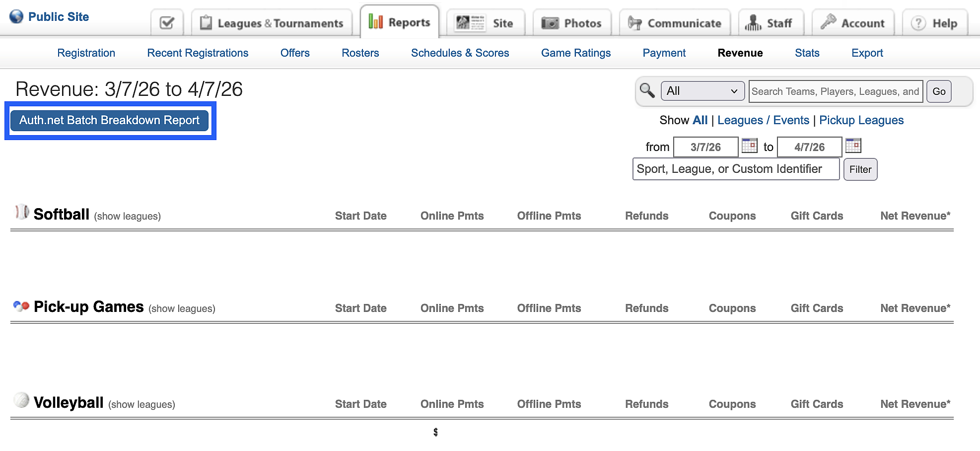Go to Payment report
This screenshot has height=451, width=980.
pos(664,53)
